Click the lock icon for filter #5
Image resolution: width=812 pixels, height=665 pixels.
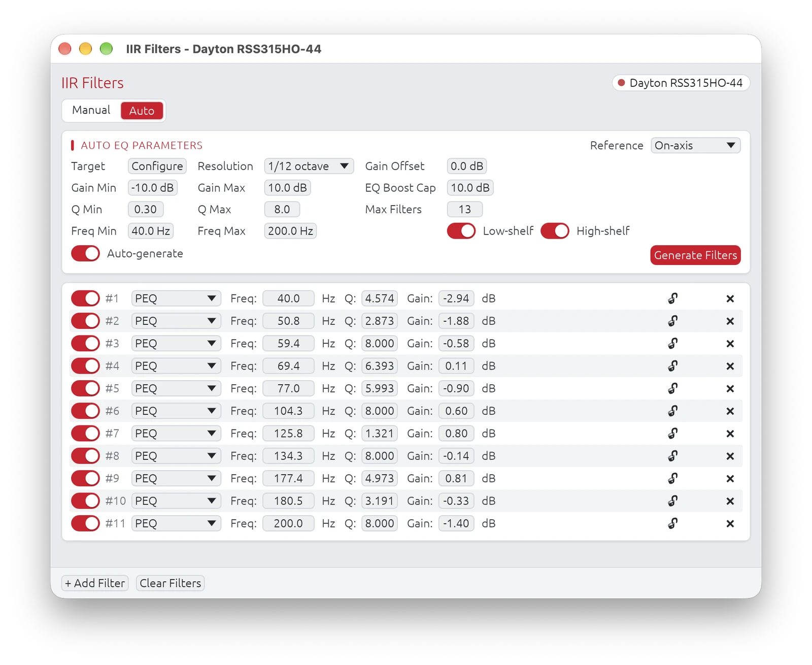(673, 388)
